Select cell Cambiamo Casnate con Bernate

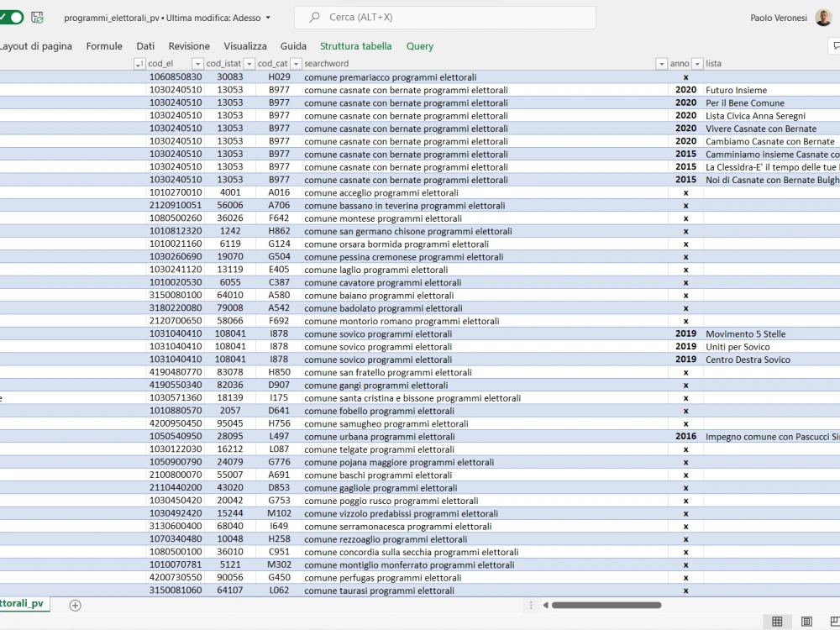[769, 141]
